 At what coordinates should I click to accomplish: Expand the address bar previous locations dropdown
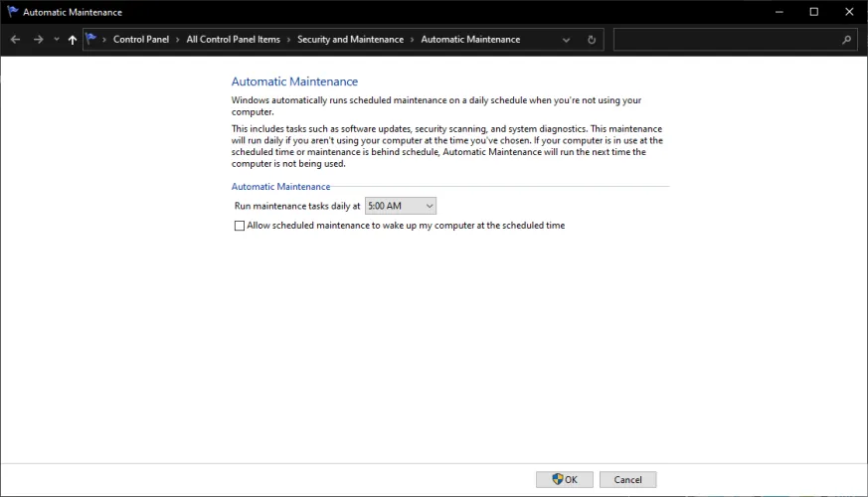pos(567,40)
